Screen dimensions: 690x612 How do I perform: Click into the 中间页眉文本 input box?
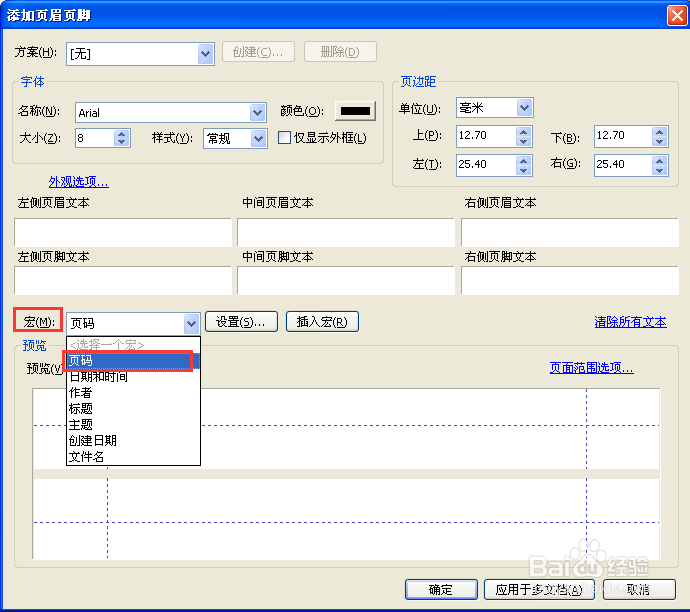(x=345, y=232)
